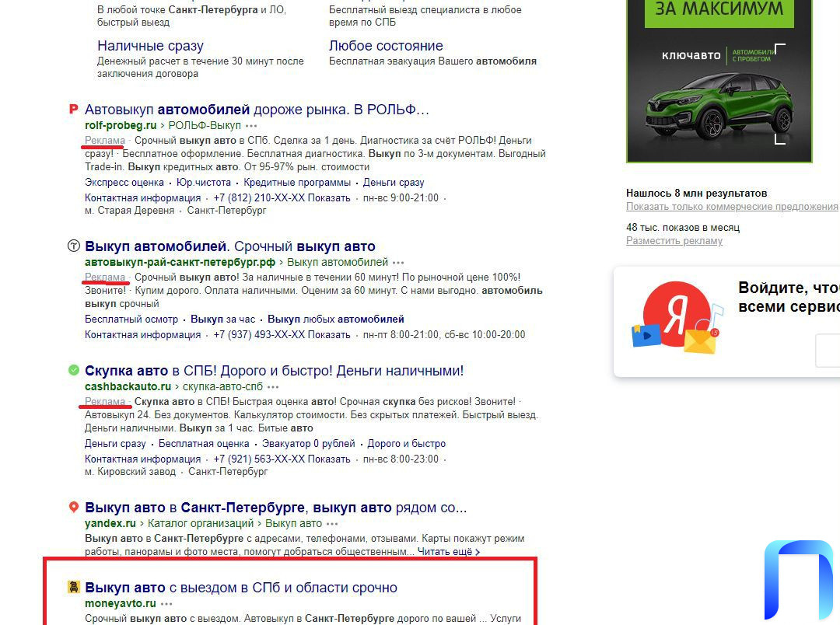The image size is (840, 625).
Task: Click the Бесплатный осмотр sitelink
Action: point(131,319)
